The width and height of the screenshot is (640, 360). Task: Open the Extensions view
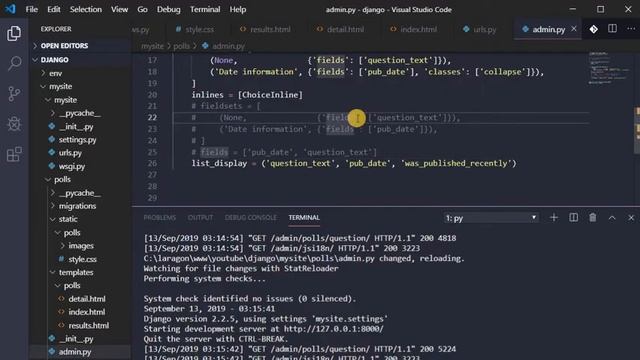pyautogui.click(x=14, y=154)
